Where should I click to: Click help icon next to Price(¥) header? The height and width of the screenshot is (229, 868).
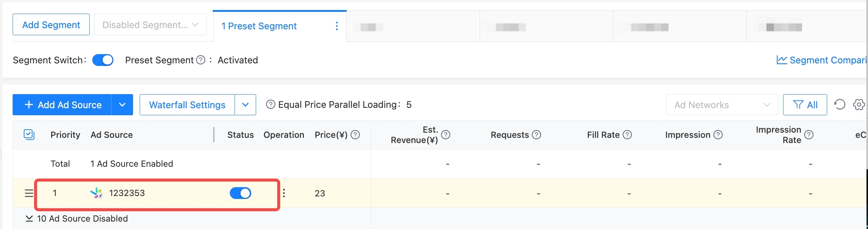355,135
